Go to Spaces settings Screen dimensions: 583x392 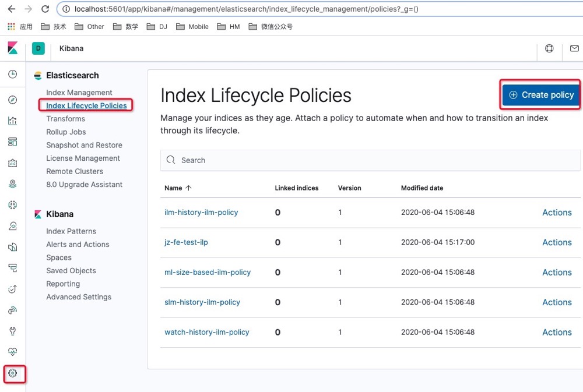[59, 257]
